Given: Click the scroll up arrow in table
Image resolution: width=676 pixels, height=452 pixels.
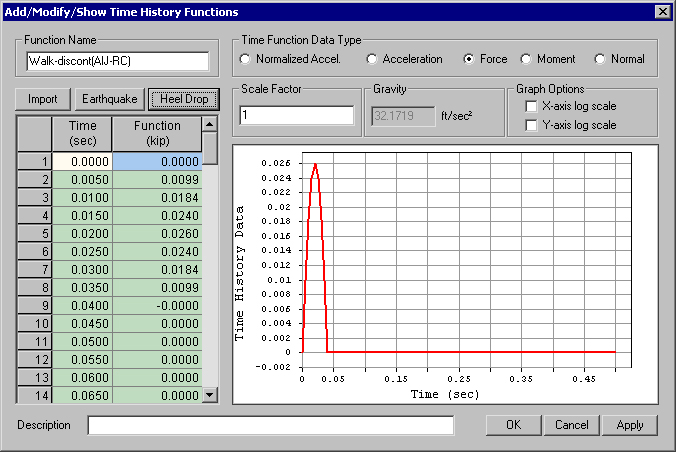Looking at the screenshot, I should [210, 125].
